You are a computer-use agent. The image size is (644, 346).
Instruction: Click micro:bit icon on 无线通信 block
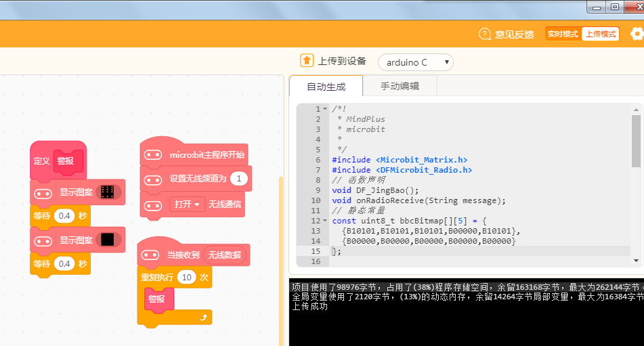click(153, 206)
